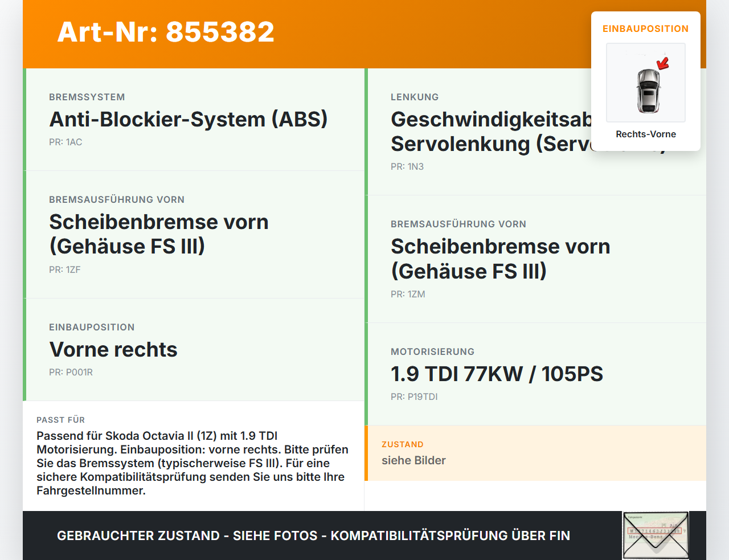The image size is (729, 560).
Task: Click the 'PR: P001R' code
Action: (x=71, y=372)
